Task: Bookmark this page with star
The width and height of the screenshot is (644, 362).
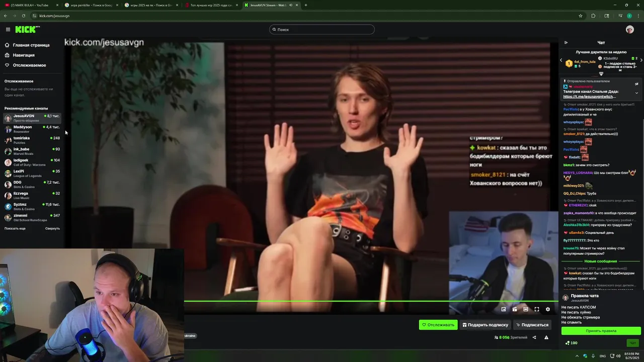Action: pyautogui.click(x=581, y=16)
